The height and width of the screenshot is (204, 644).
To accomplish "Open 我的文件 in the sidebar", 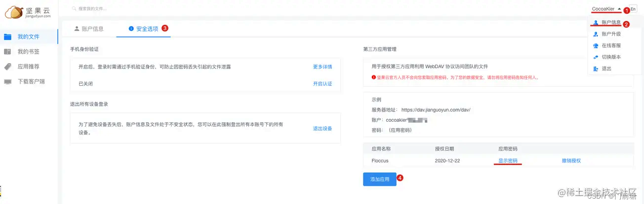I will click(x=29, y=37).
